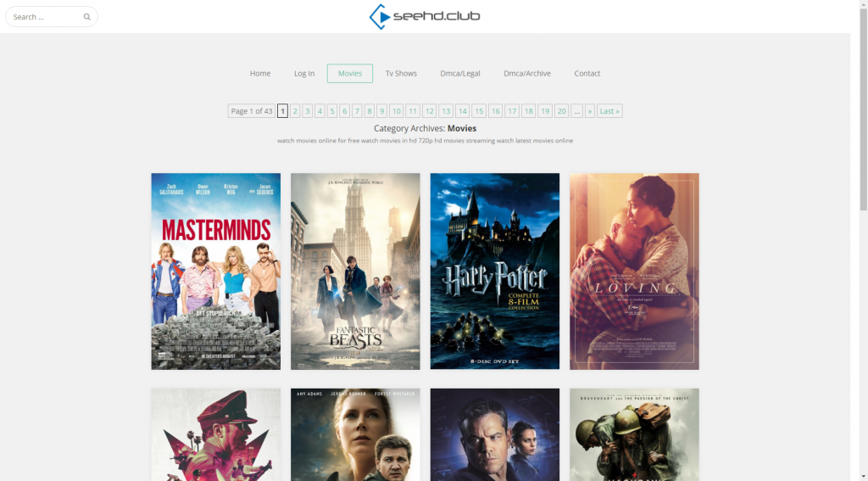Go to pagination page 13
Screen dimensions: 868x481
[x=446, y=111]
